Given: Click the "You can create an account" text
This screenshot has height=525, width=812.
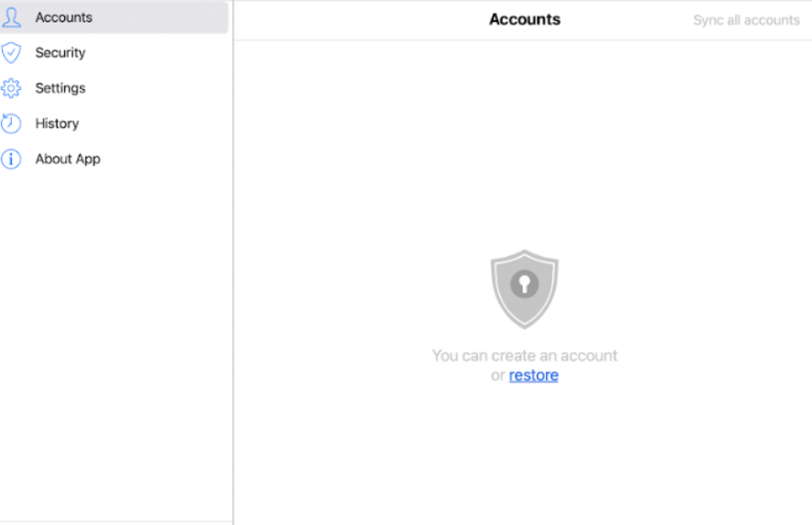Looking at the screenshot, I should click(524, 355).
